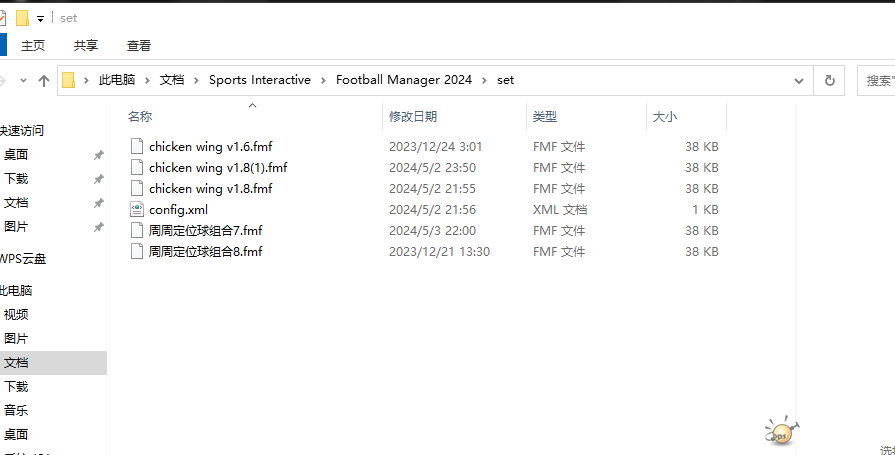Click 文档 in the address breadcrumb
895x455 pixels.
point(172,80)
